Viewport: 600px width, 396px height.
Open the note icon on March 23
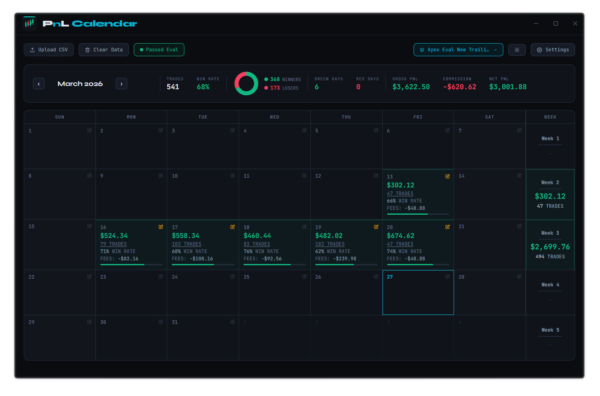point(161,277)
